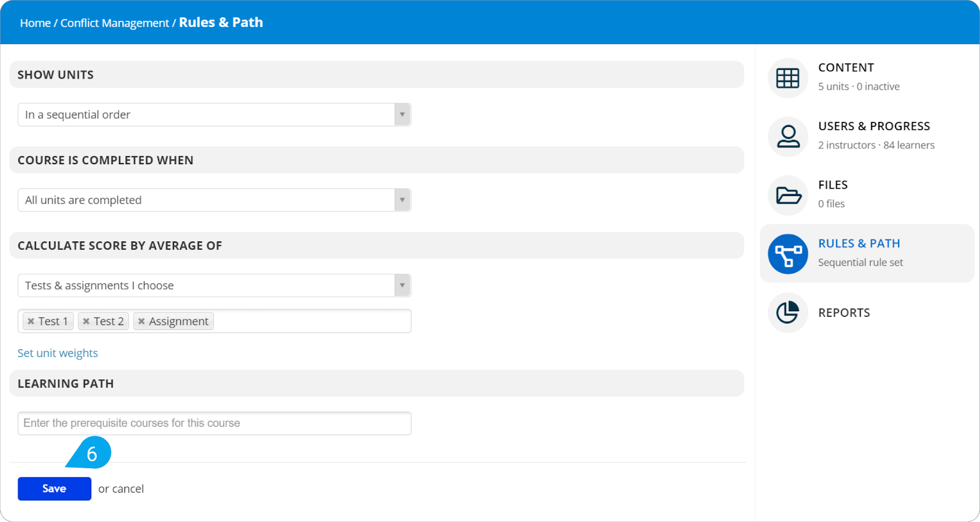This screenshot has height=522, width=980.
Task: Select the Rules & Path flow icon
Action: 788,254
